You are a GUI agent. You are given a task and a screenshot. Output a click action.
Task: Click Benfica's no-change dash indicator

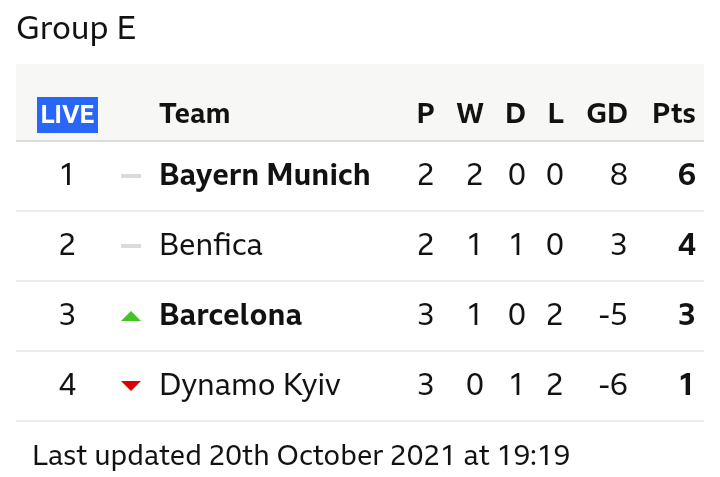pos(131,246)
